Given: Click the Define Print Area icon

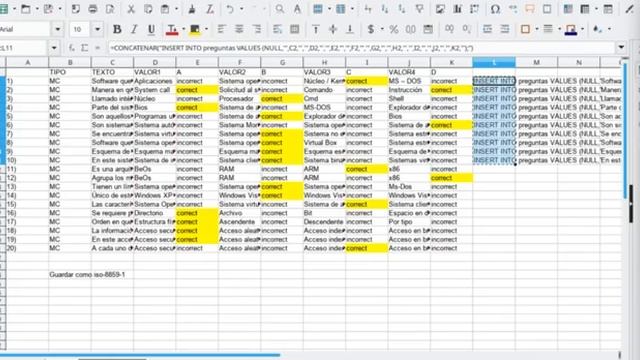Looking at the screenshot, I should click(x=567, y=9).
